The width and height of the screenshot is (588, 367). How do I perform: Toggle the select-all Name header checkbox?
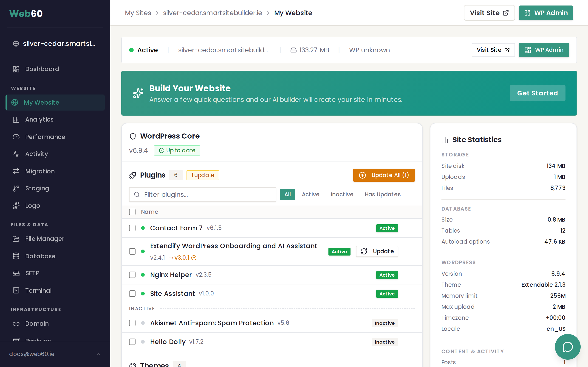click(x=132, y=212)
